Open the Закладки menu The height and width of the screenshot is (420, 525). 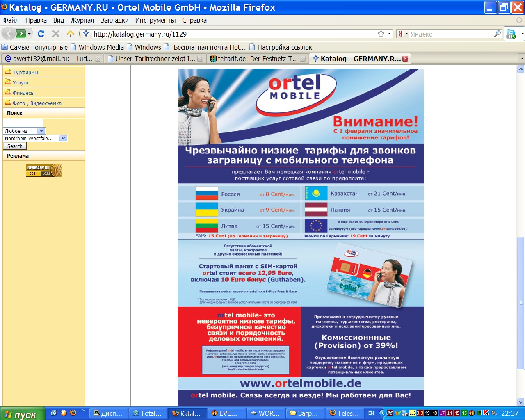click(114, 20)
